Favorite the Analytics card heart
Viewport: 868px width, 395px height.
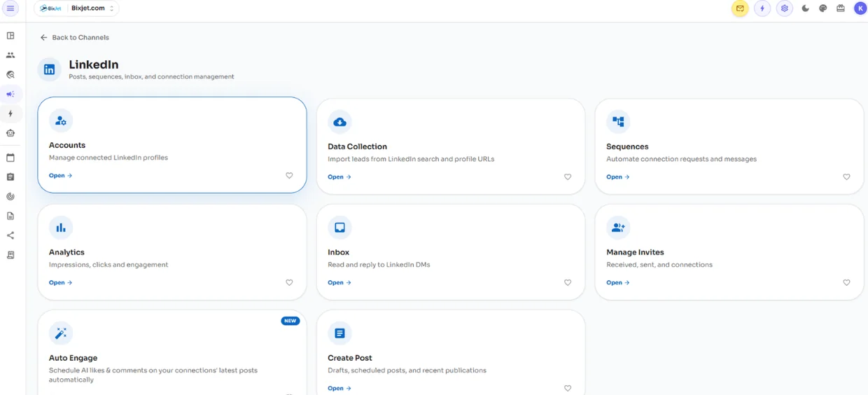pos(289,283)
